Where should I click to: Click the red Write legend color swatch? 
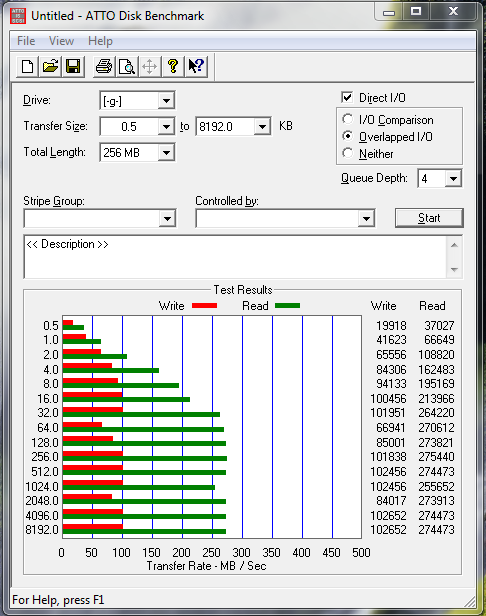[204, 306]
